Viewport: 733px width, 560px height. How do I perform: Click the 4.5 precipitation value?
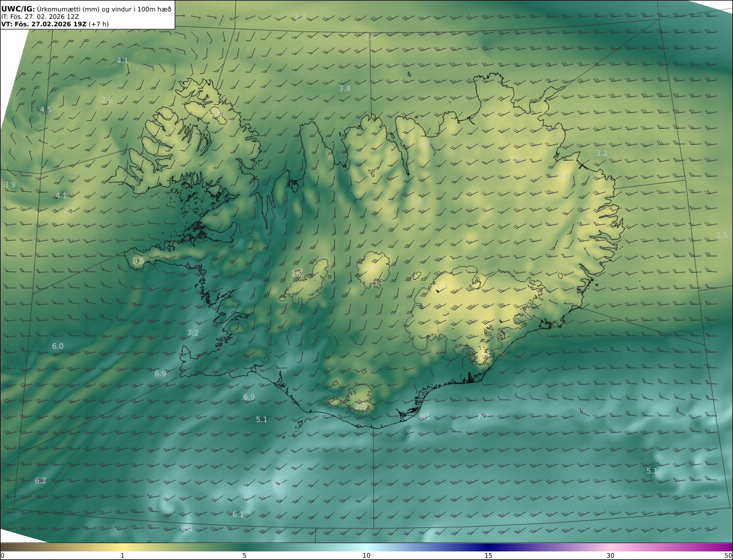click(45, 109)
